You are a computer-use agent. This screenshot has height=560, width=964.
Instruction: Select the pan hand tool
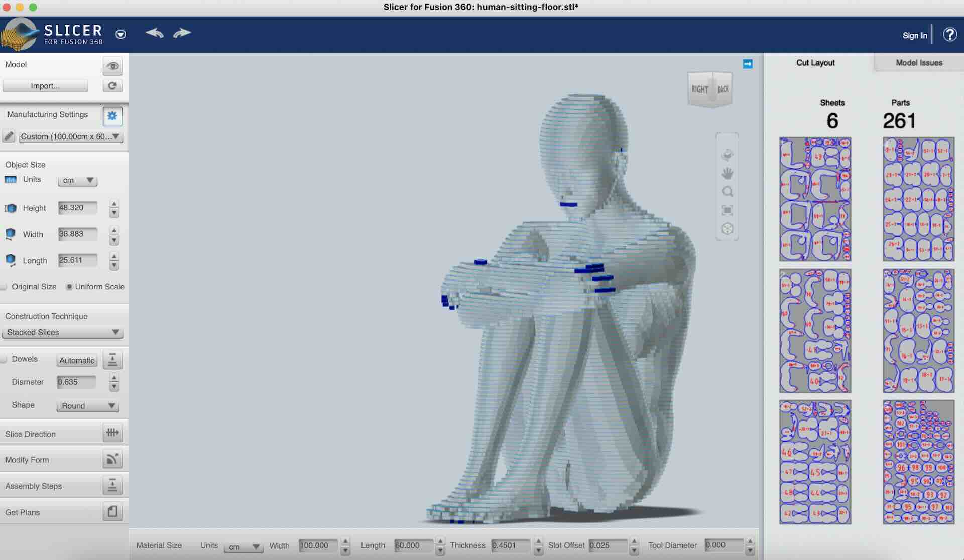[727, 174]
